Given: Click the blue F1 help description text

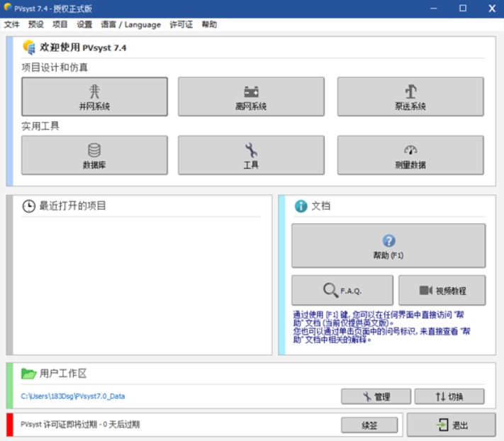Looking at the screenshot, I should 381,327.
